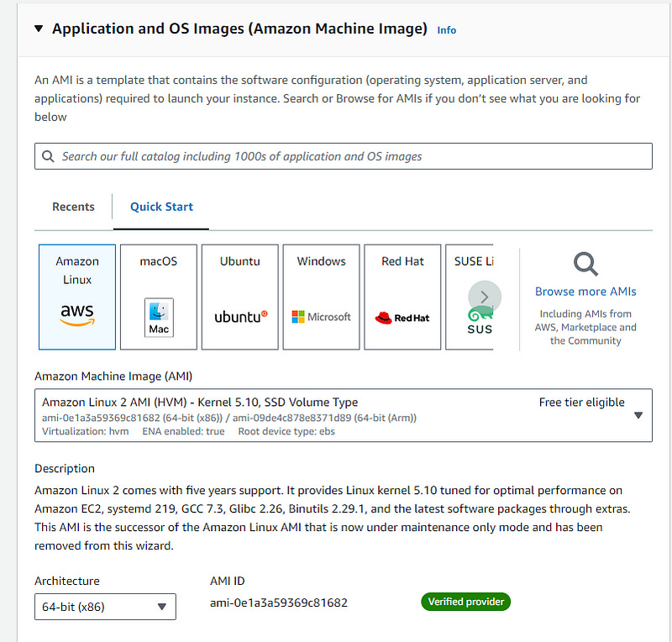The height and width of the screenshot is (642, 672).
Task: Switch to the Quick Start tab
Action: pos(161,207)
